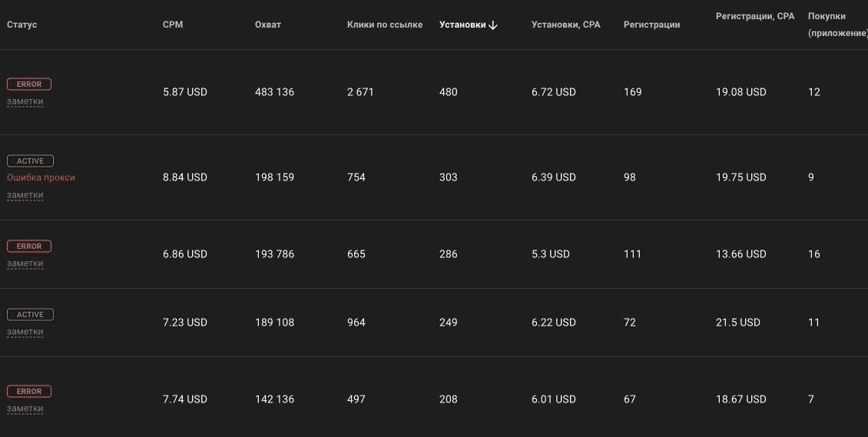
Task: Click ACTIVE badge in the 7.23 USD row
Action: click(x=30, y=315)
